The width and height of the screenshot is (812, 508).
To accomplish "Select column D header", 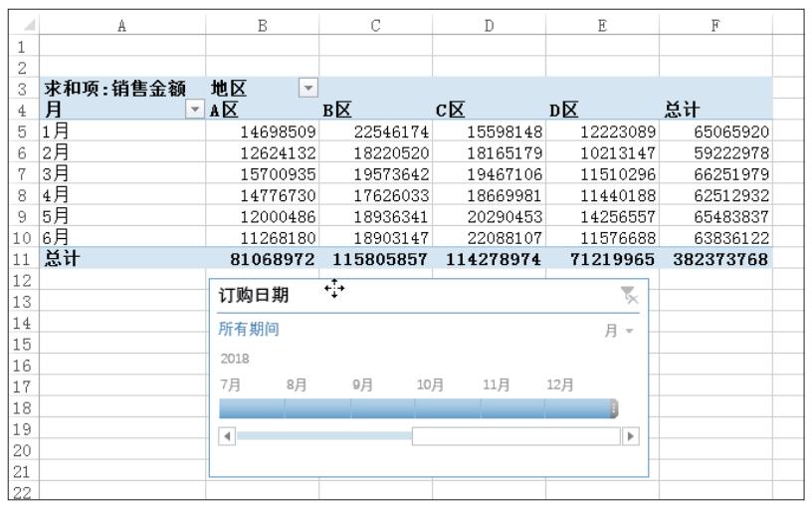I will [x=489, y=25].
